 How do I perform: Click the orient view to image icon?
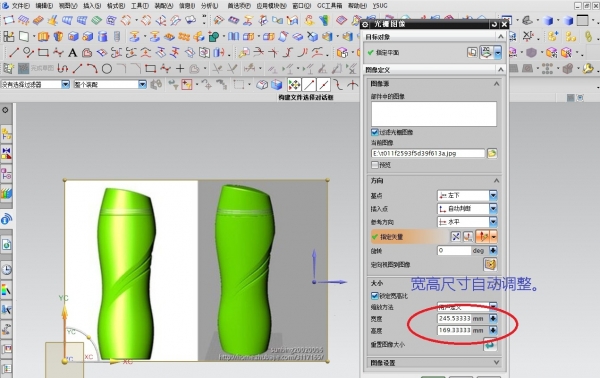pyautogui.click(x=491, y=264)
